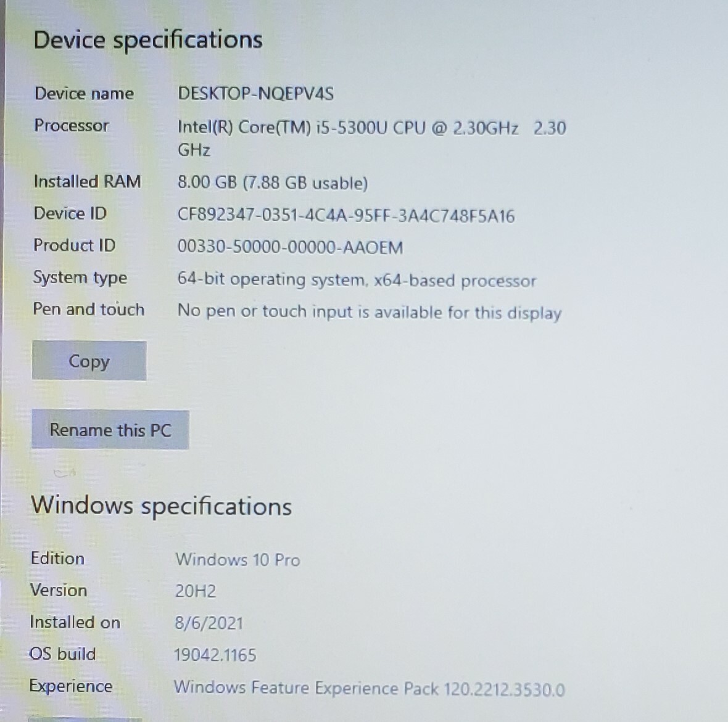Select the installed RAM value 8.00 GB
Image resolution: width=728 pixels, height=722 pixels.
point(273,183)
